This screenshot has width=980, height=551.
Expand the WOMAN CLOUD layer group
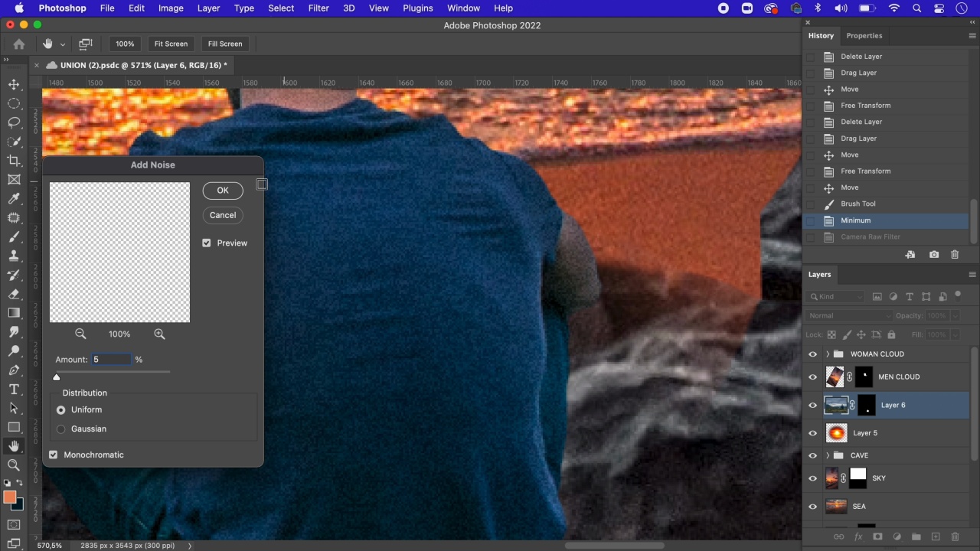(828, 354)
